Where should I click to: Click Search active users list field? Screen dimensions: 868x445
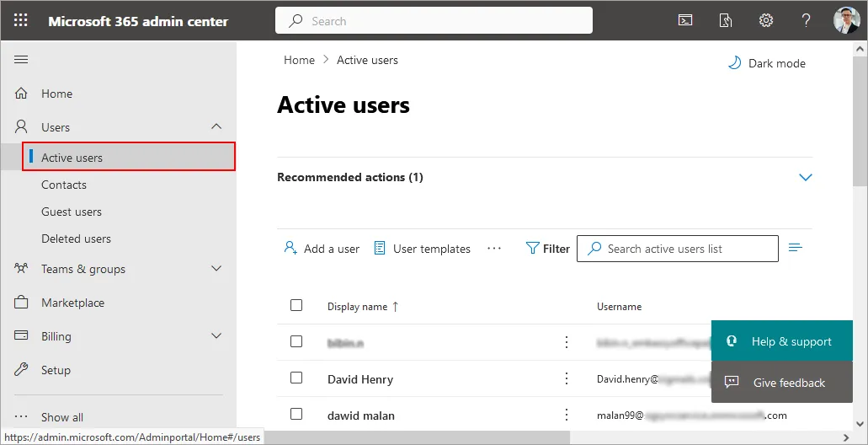(678, 249)
